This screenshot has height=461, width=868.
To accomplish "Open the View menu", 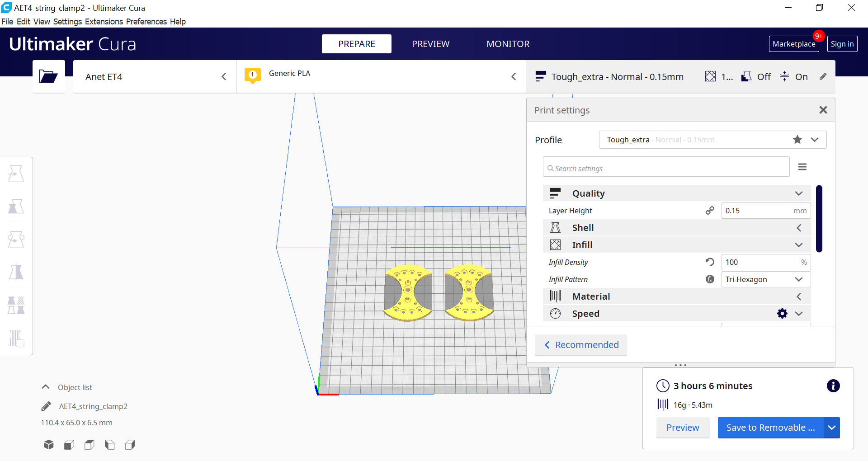I will [x=42, y=22].
